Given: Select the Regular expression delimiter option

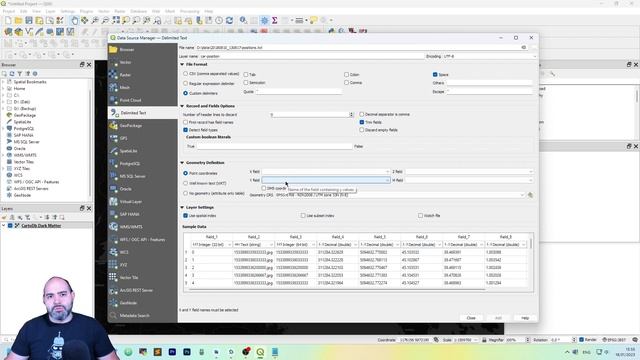Looking at the screenshot, I should point(185,83).
